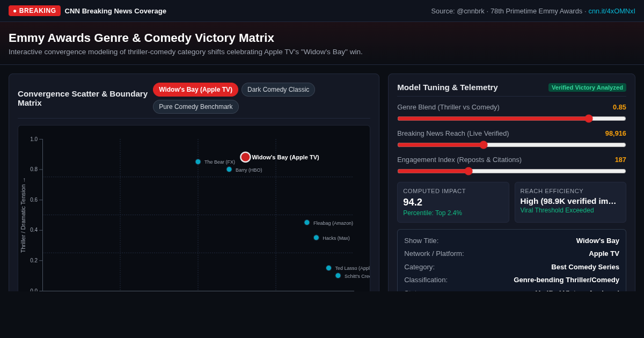
Task: Adjust Engagement Index slider handle
Action: pos(469,171)
